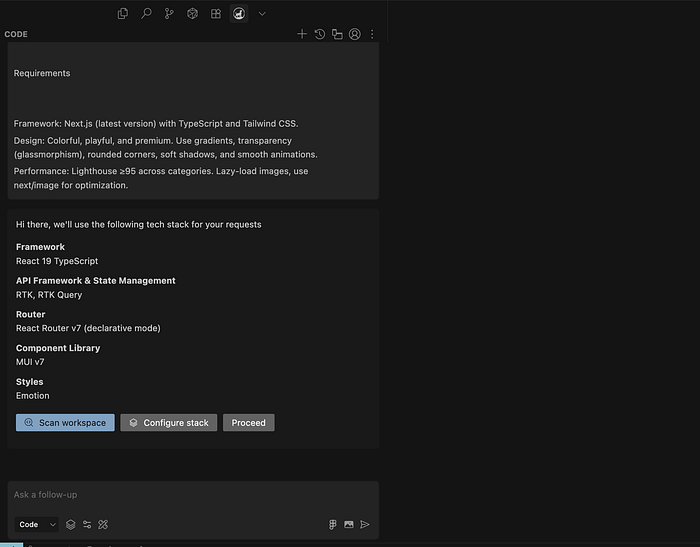
Task: Attach an image using picture icon
Action: [x=349, y=524]
